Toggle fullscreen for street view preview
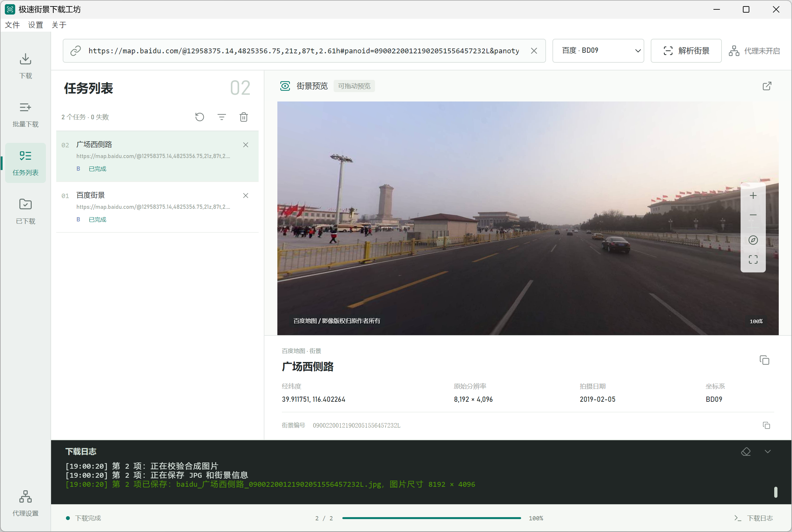 pyautogui.click(x=753, y=260)
